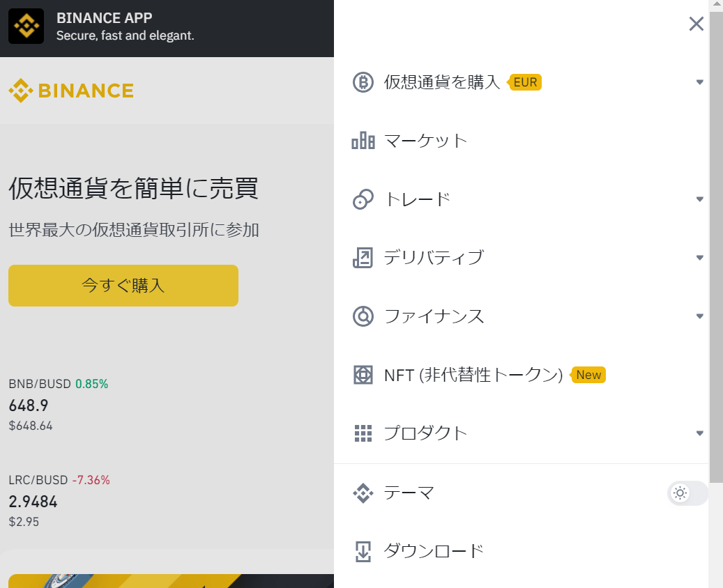Click the bar chart マーケット icon
The height and width of the screenshot is (588, 723).
(363, 141)
